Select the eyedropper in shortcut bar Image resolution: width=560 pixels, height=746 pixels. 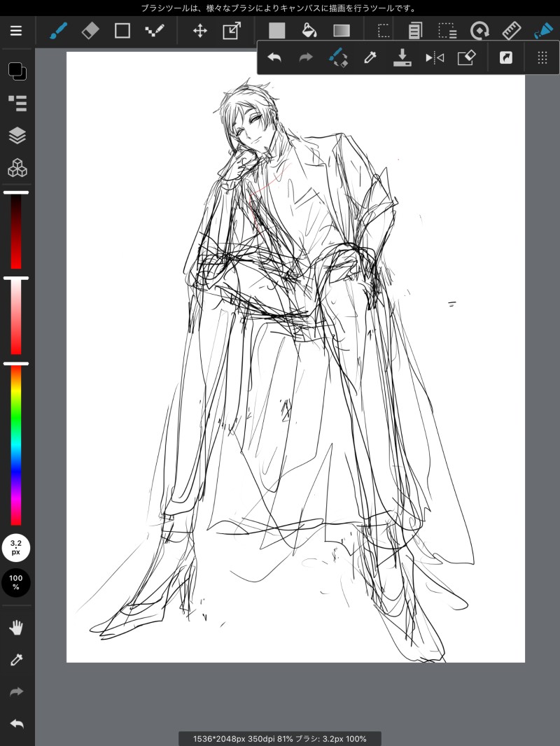click(370, 57)
